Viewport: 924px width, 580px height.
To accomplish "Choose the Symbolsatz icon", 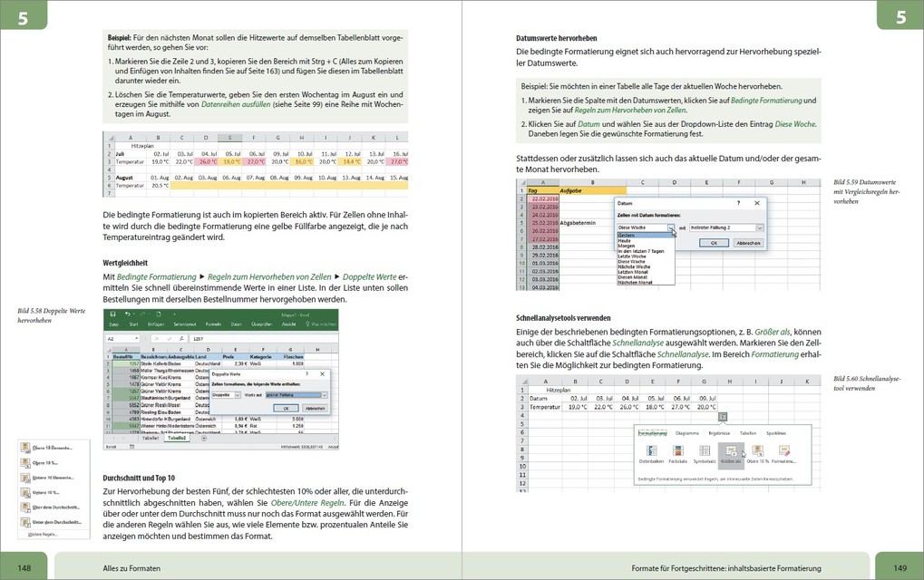I will (705, 451).
